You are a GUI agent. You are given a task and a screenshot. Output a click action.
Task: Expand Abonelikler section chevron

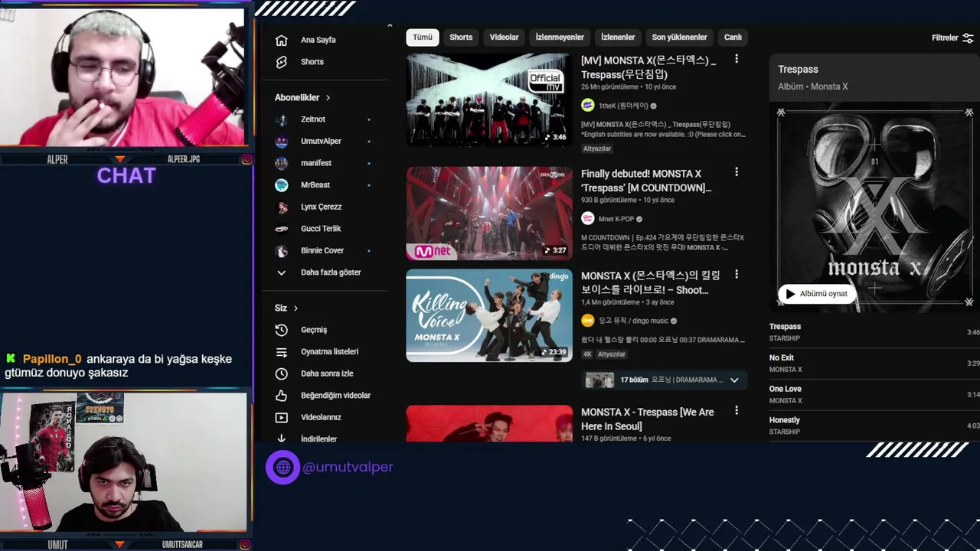328,98
